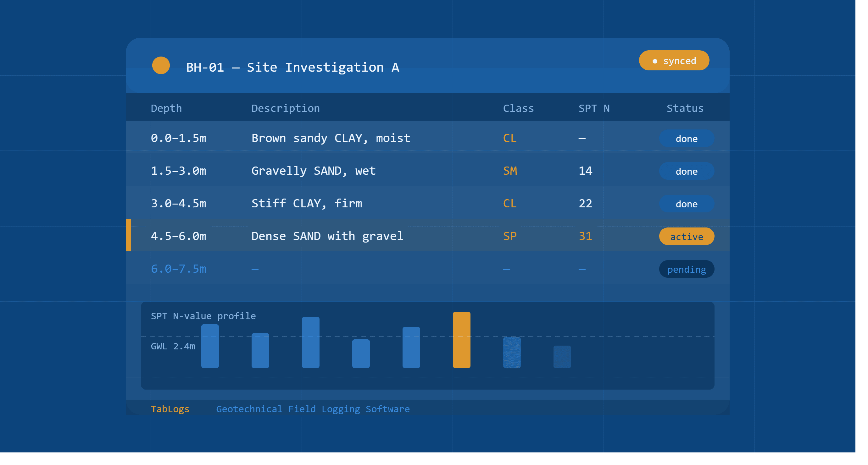
Task: Select the 0.0–1.5m Brown sandy CLAY row
Action: coord(427,138)
